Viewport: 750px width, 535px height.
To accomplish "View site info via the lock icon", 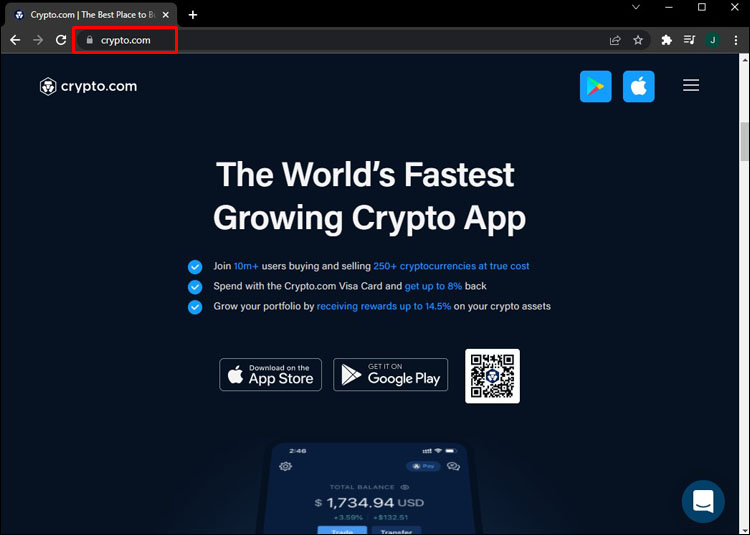I will coord(89,40).
